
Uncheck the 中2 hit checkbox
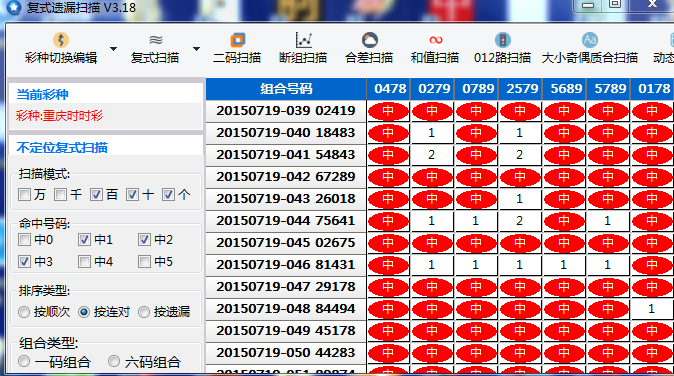[x=144, y=239]
